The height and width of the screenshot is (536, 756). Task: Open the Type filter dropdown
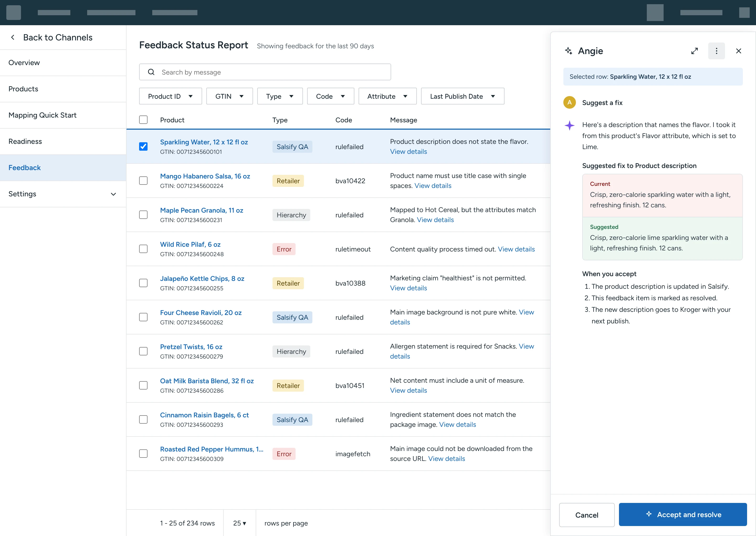pyautogui.click(x=280, y=96)
